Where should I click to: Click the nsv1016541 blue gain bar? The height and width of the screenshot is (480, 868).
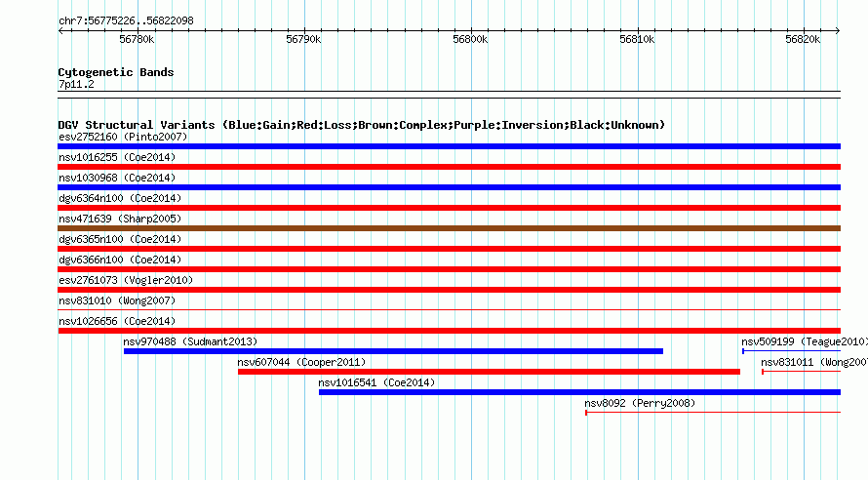coord(579,392)
